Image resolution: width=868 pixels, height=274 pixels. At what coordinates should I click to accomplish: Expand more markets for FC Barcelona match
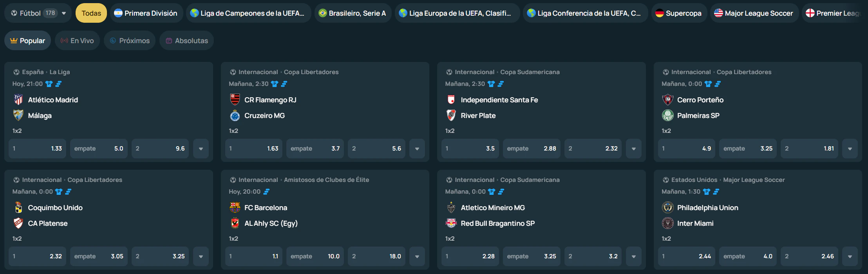pos(417,256)
